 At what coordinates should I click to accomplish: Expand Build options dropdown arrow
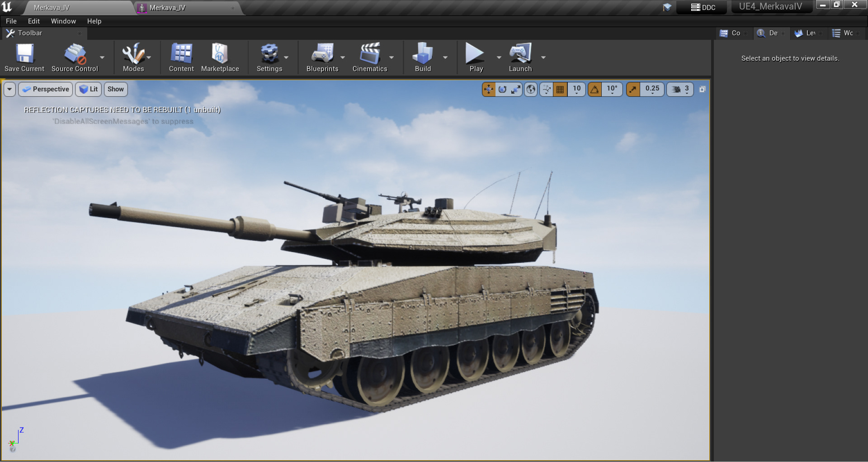pos(445,57)
